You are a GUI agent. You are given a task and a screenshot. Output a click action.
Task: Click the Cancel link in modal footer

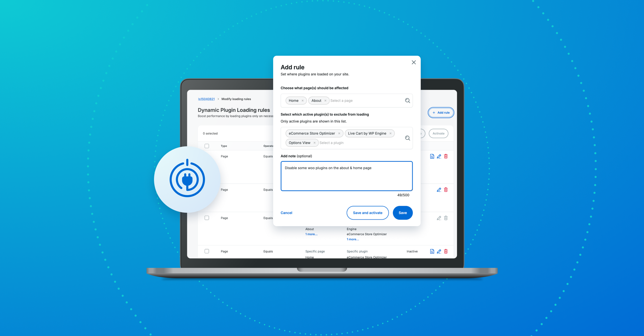pyautogui.click(x=286, y=213)
